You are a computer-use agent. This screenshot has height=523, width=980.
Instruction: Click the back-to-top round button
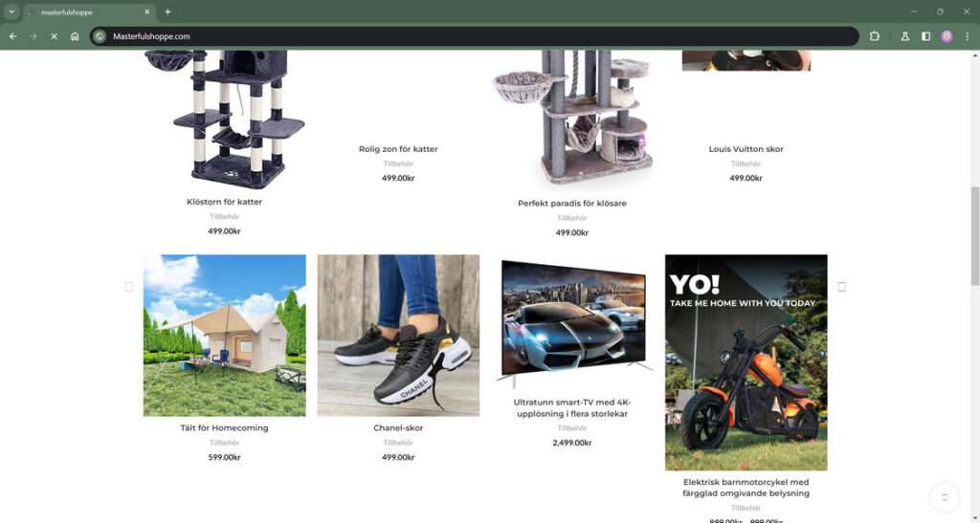[x=945, y=497]
